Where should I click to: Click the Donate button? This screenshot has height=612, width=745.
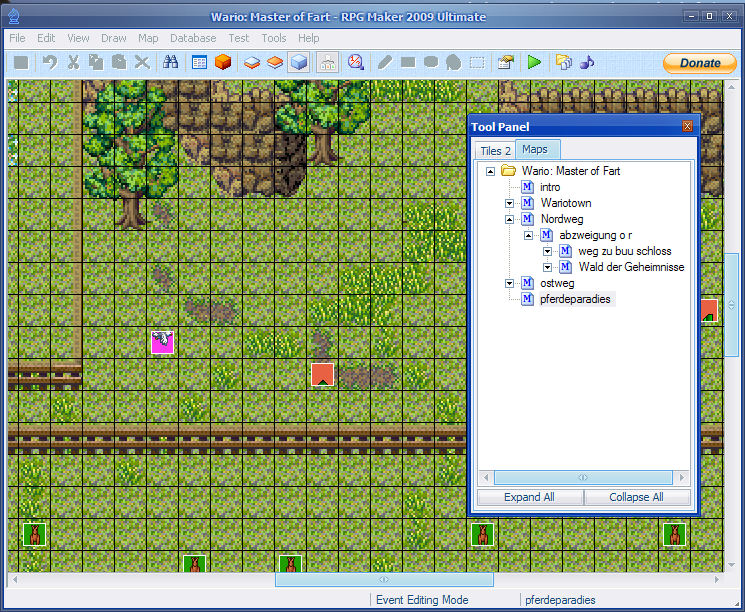pos(700,63)
